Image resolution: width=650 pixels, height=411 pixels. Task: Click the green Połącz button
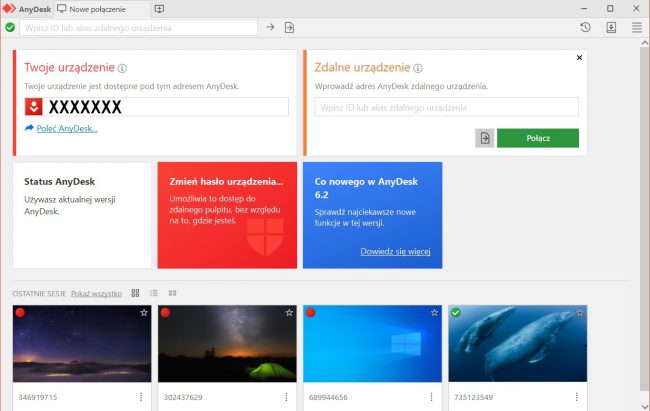538,138
